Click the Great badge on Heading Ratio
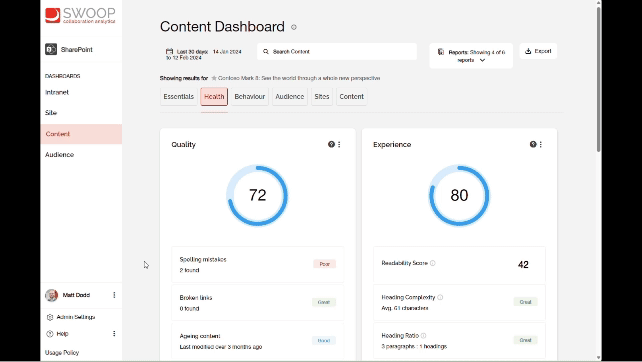Image resolution: width=642 pixels, height=362 pixels. pos(525,340)
